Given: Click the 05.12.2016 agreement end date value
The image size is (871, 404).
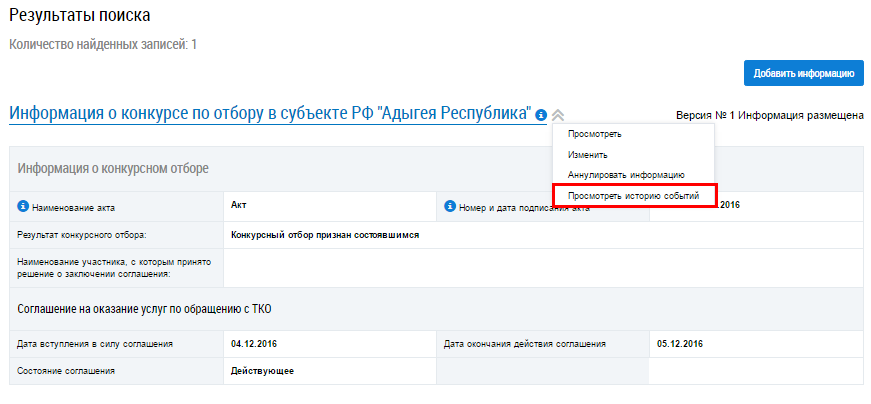Looking at the screenshot, I should point(680,343).
